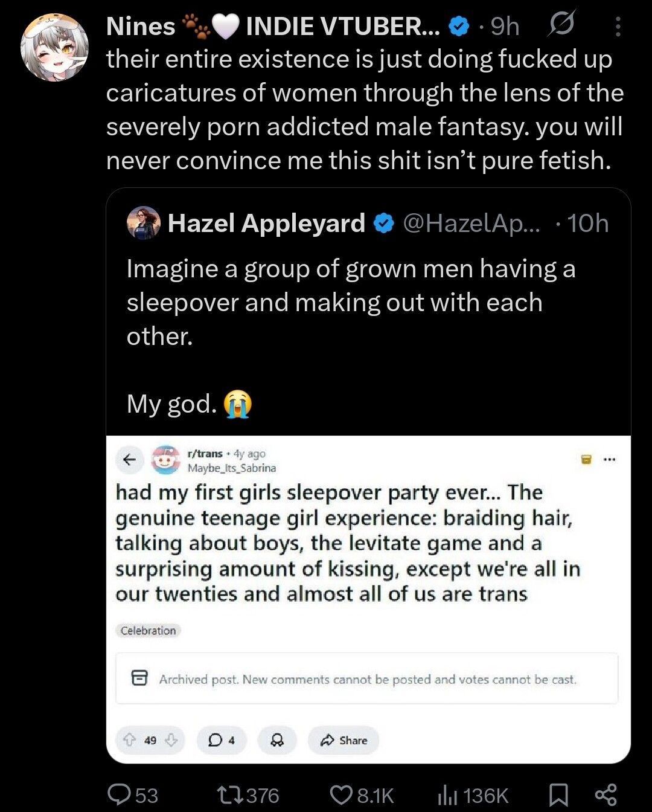Click the Nines INDIE VTUBER display name
The width and height of the screenshot is (652, 812).
[x=273, y=26]
